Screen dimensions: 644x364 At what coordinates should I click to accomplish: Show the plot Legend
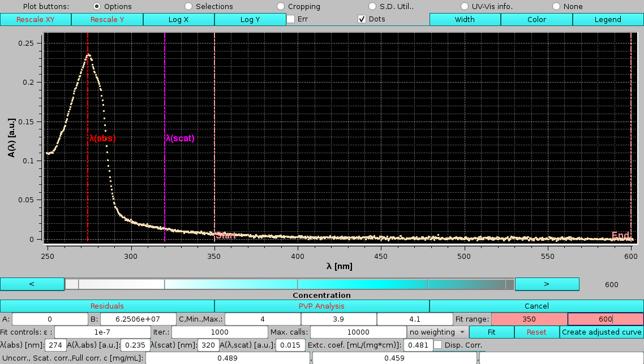(x=608, y=19)
